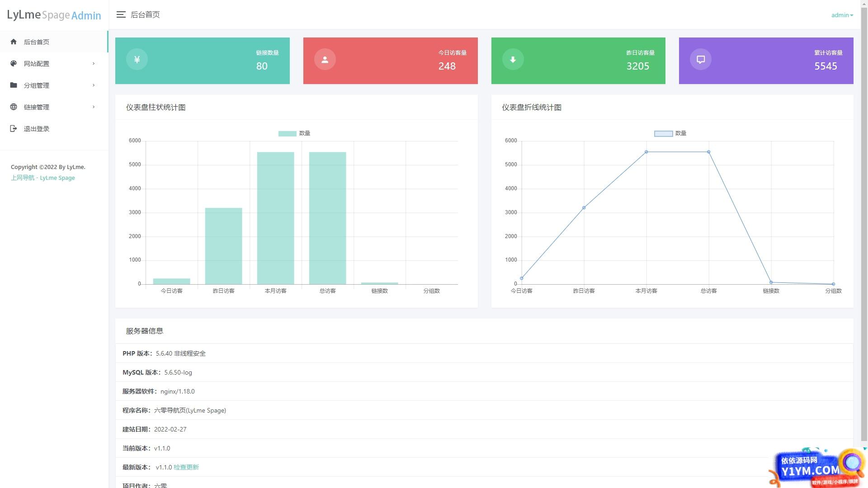Click the LyLme Spage Admin logo
The height and width of the screenshot is (488, 868).
point(54,15)
